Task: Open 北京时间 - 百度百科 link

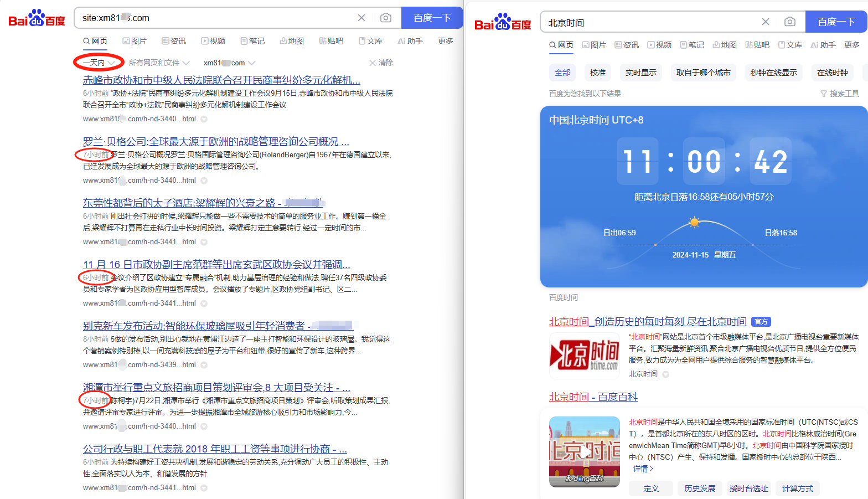Action: [593, 397]
